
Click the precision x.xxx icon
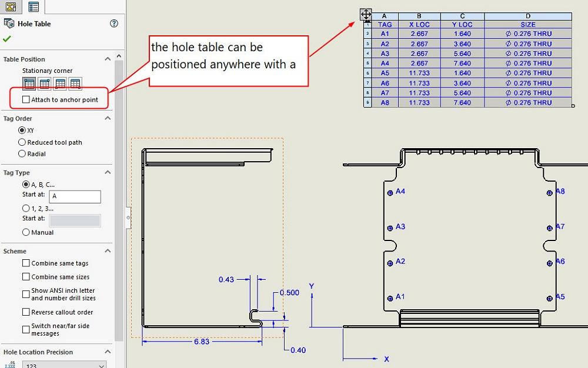(x=11, y=364)
